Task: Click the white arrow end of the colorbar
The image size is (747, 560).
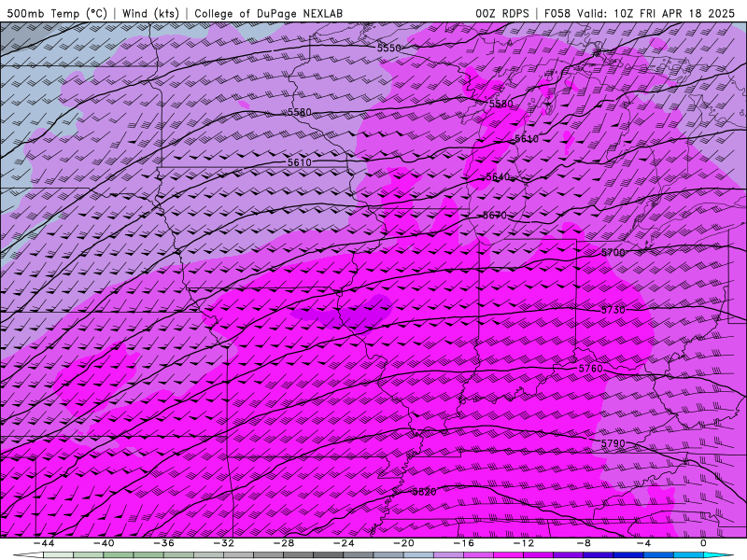Action: (28, 555)
